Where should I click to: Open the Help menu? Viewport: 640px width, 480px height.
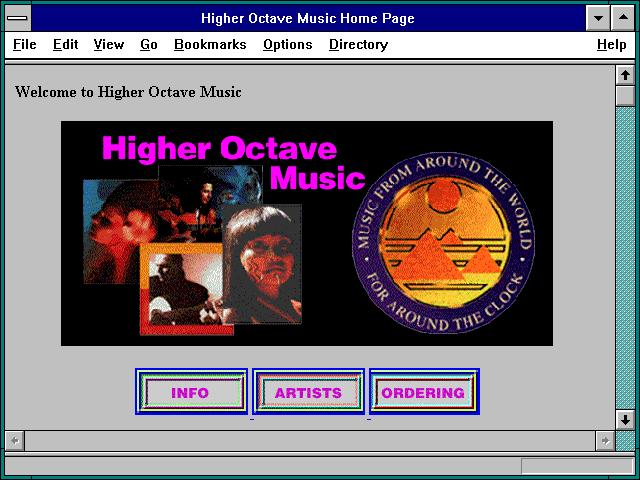pyautogui.click(x=611, y=44)
